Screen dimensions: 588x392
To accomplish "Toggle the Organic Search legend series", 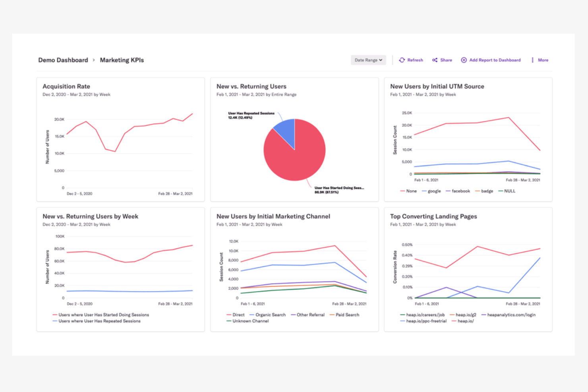I will pos(267,315).
